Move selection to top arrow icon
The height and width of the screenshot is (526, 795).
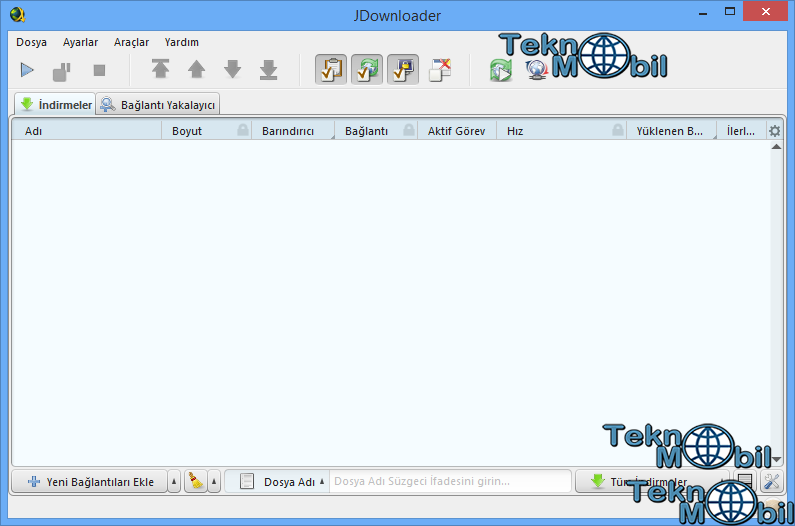(x=160, y=69)
